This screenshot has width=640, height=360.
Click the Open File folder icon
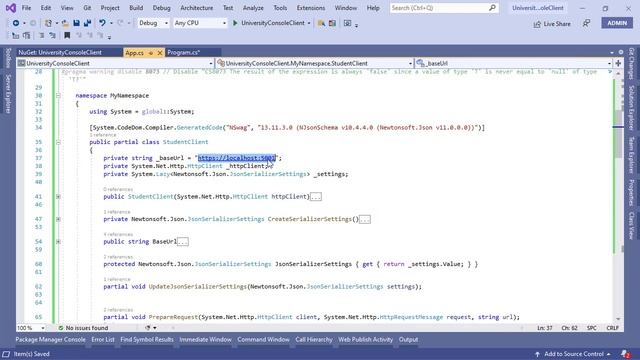pos(65,23)
